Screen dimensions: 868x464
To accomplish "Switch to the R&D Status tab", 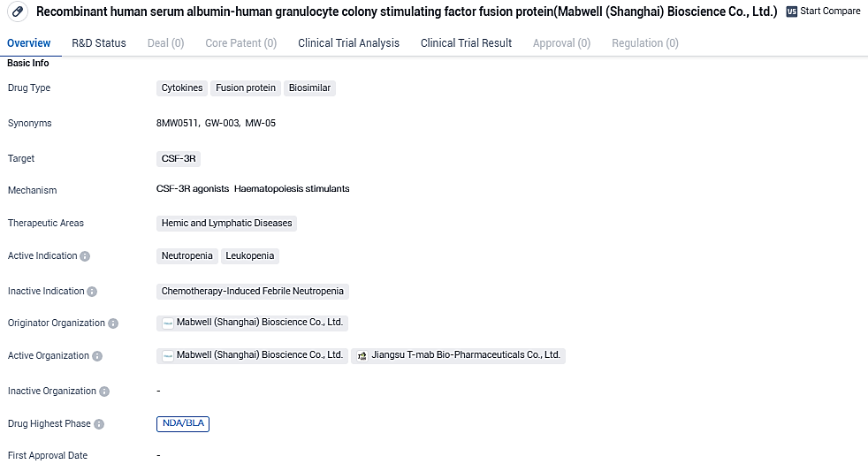I will click(x=99, y=43).
